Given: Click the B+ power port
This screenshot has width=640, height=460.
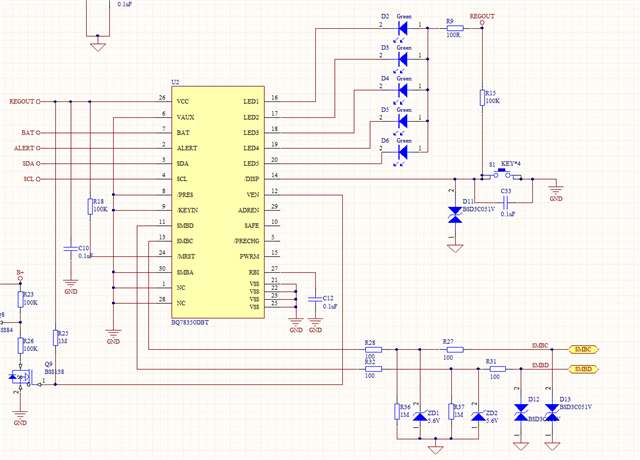Looking at the screenshot, I should tap(20, 275).
